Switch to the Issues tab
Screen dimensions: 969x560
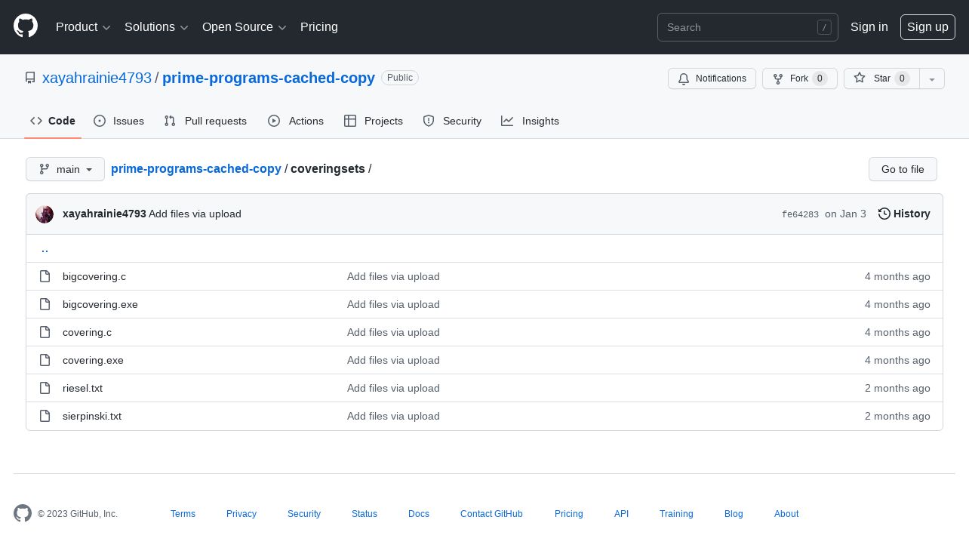point(118,121)
